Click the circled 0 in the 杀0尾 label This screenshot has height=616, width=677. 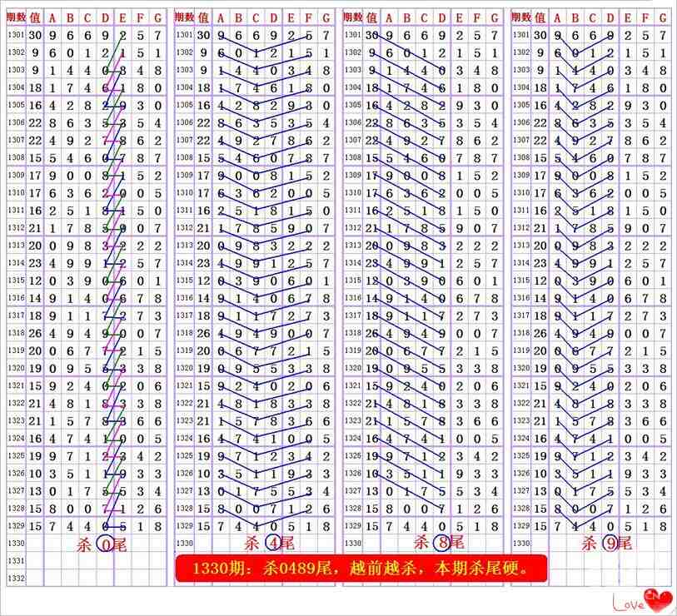[107, 544]
